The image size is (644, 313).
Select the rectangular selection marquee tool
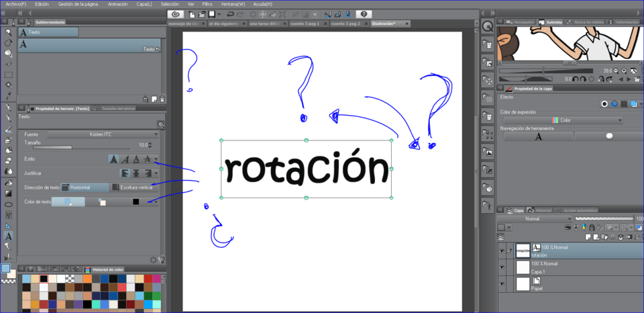pos(8,75)
